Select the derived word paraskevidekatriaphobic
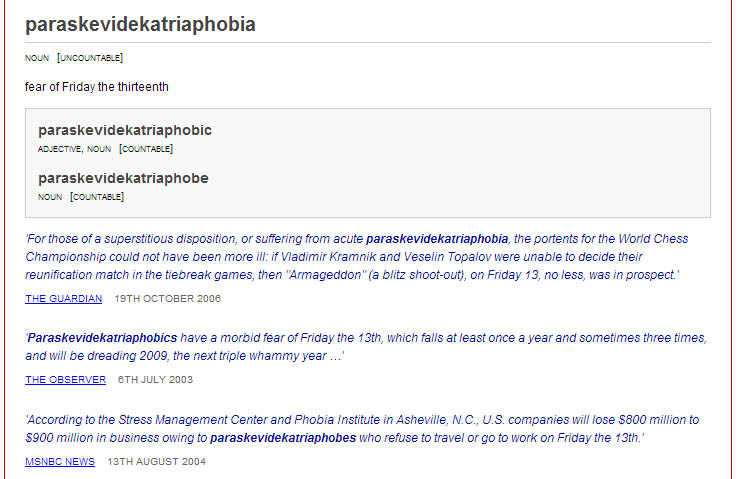This screenshot has height=479, width=740. (125, 130)
